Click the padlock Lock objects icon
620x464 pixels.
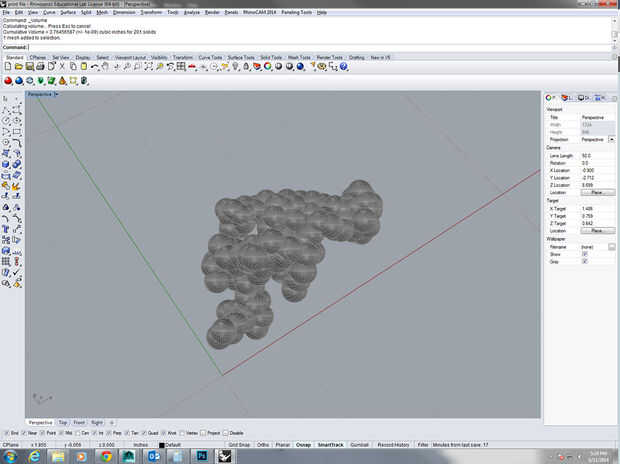[246, 66]
